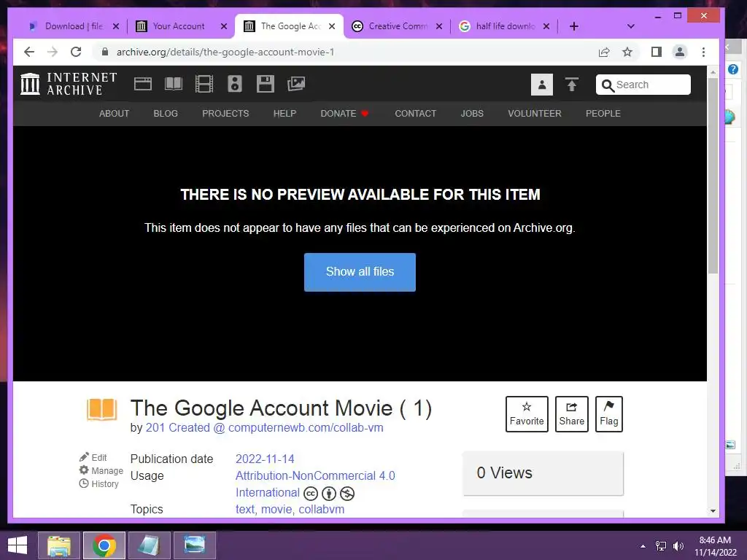Open the Audio speaker icon
747x560 pixels.
(x=235, y=84)
